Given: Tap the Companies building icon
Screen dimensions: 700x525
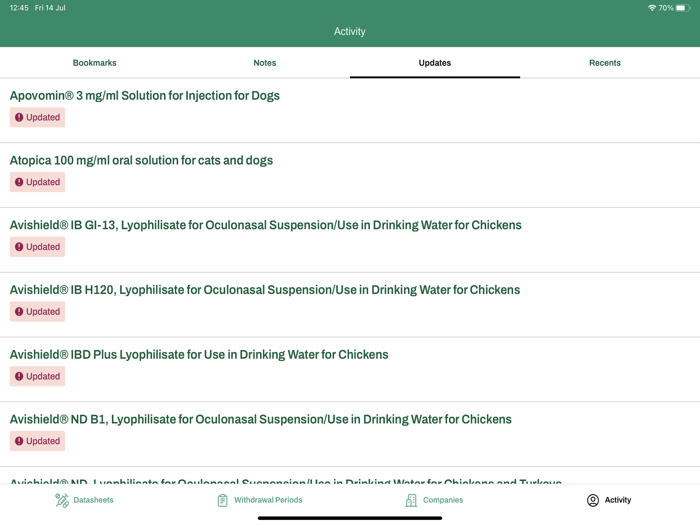Looking at the screenshot, I should pyautogui.click(x=411, y=500).
